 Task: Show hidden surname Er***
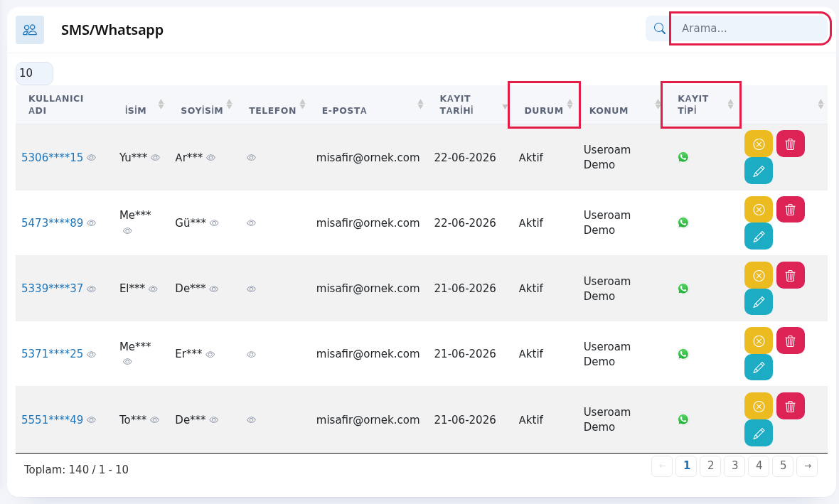[x=210, y=354]
